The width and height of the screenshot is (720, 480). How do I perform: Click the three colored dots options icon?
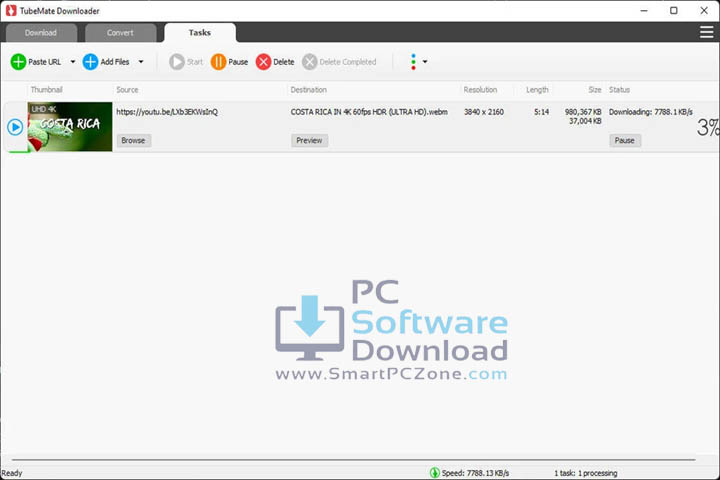point(413,62)
